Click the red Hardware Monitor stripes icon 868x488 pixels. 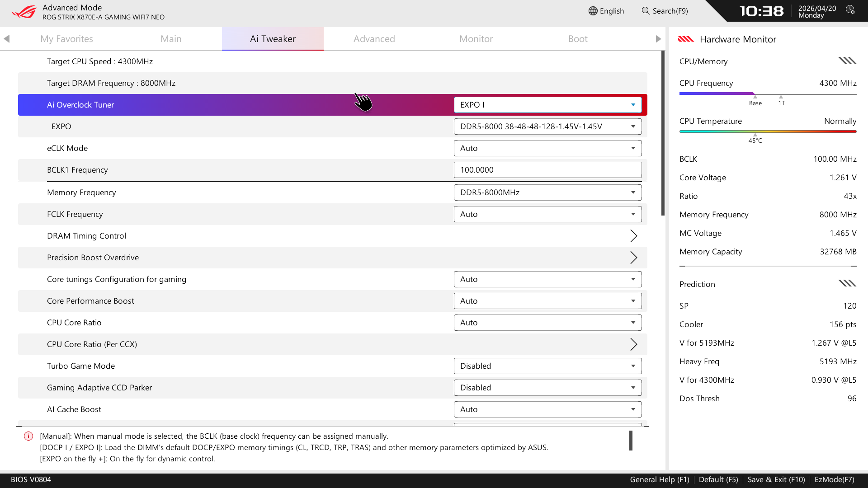point(686,39)
